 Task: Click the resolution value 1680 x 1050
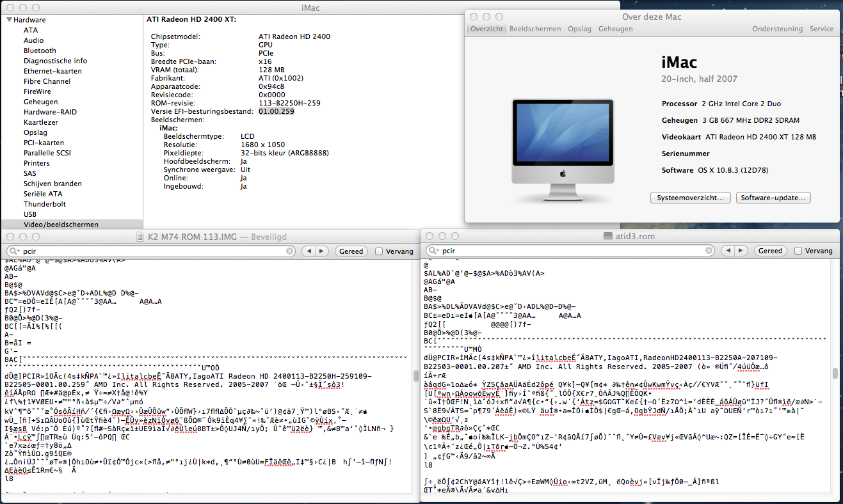(x=262, y=145)
